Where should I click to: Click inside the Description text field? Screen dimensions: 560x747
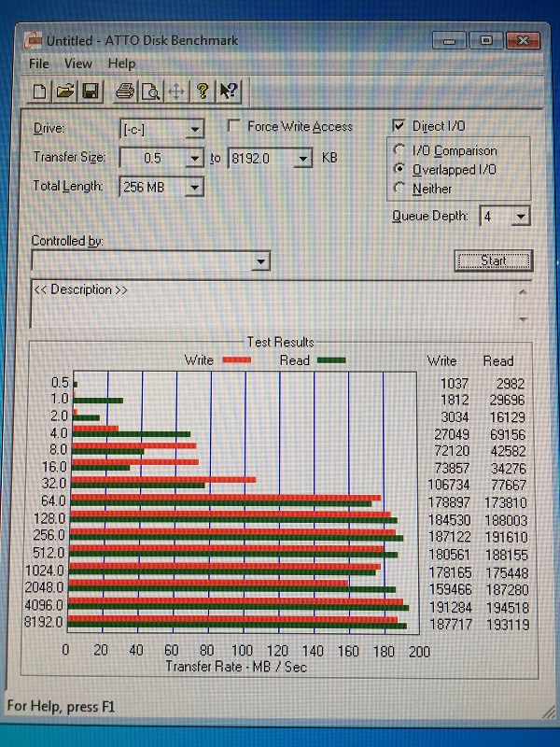pos(271,303)
